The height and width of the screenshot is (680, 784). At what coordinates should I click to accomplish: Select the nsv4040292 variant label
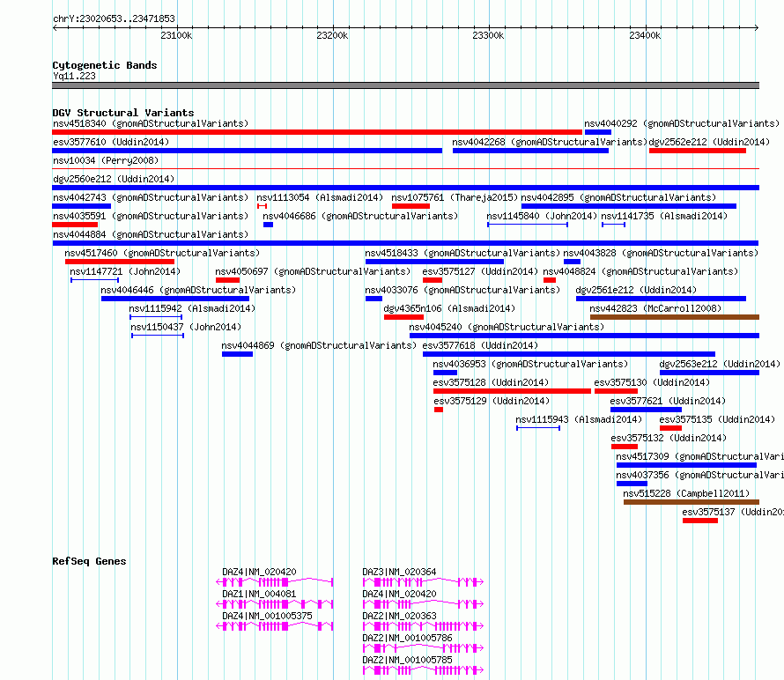click(682, 123)
